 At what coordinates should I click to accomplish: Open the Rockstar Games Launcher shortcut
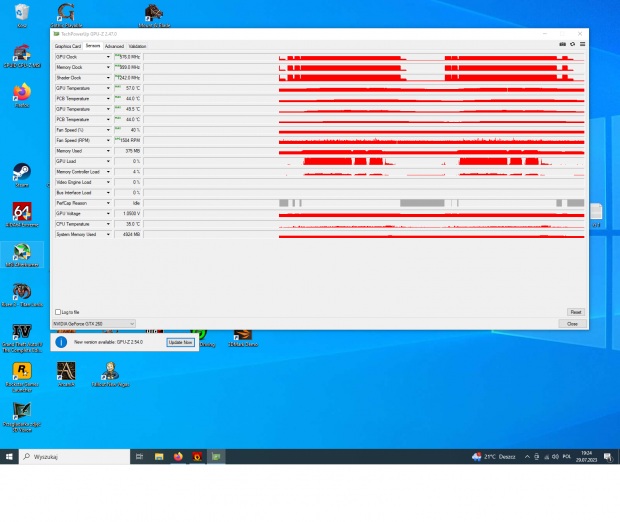[x=22, y=371]
